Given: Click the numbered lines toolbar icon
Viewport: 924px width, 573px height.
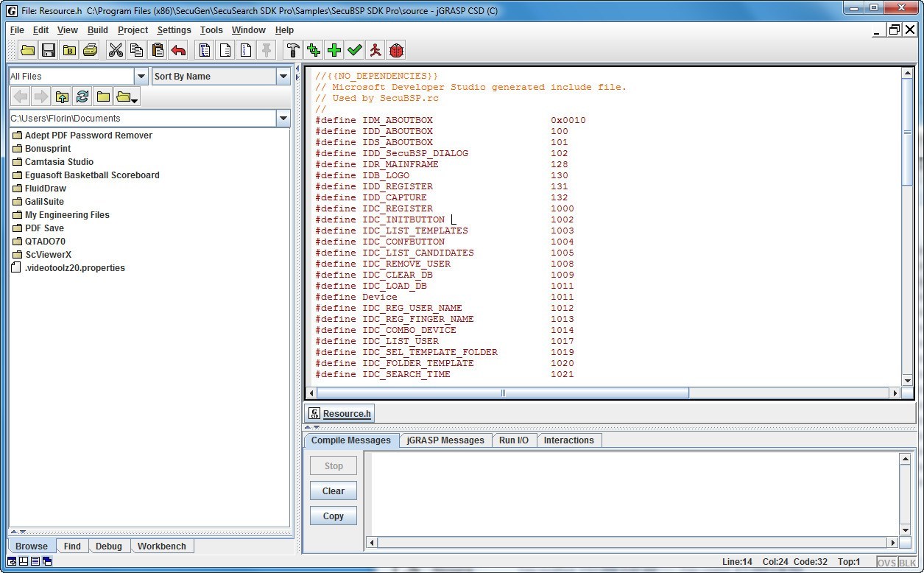Looking at the screenshot, I should [246, 49].
